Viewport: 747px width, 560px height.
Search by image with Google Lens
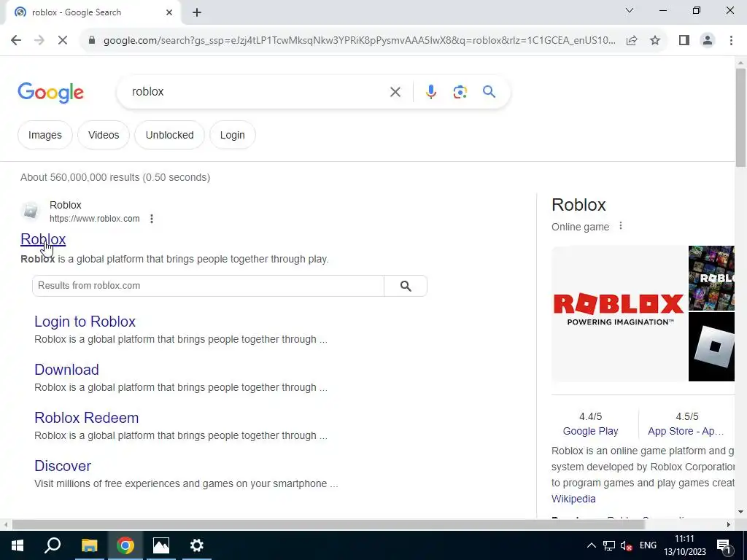coord(460,92)
